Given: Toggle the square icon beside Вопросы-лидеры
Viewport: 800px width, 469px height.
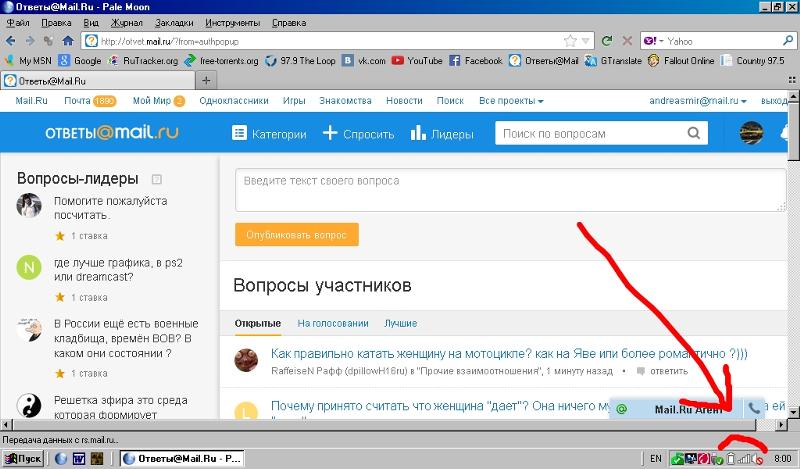Looking at the screenshot, I should pyautogui.click(x=157, y=179).
